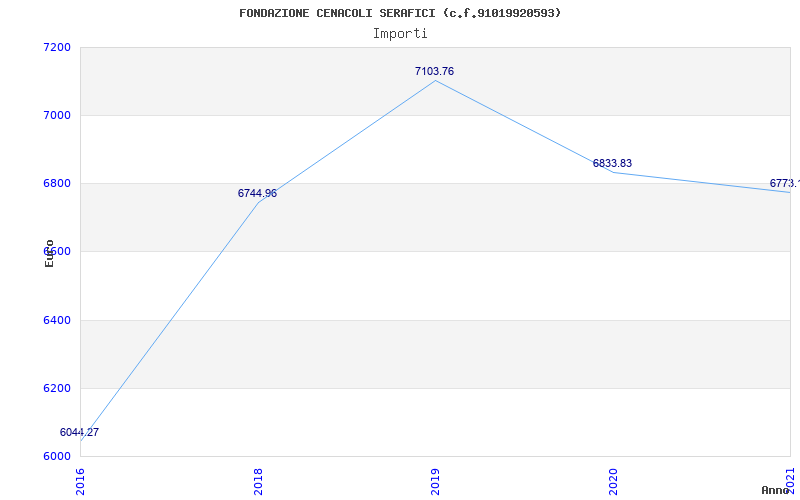Select the 6833.83 data label
Viewport: 800px width, 500px height.
612,163
